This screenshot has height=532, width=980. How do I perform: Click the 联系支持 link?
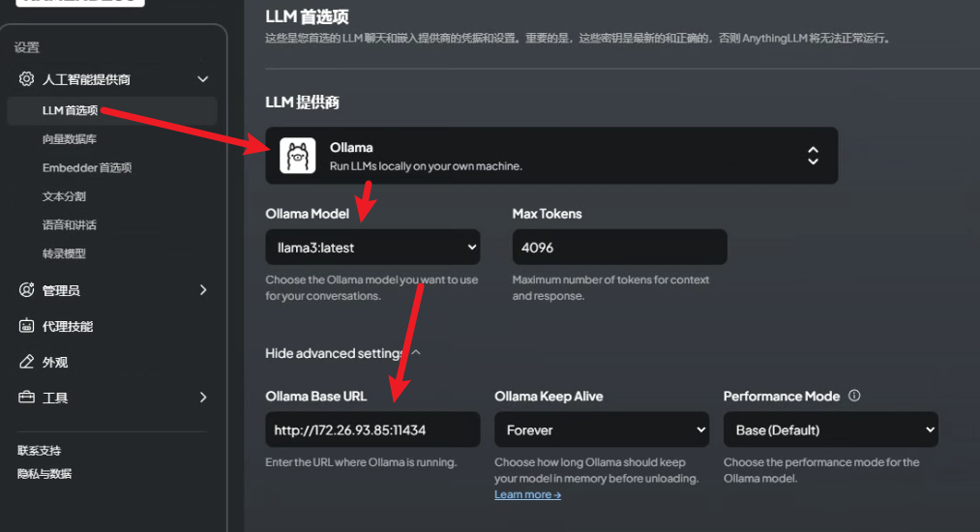pyautogui.click(x=40, y=450)
